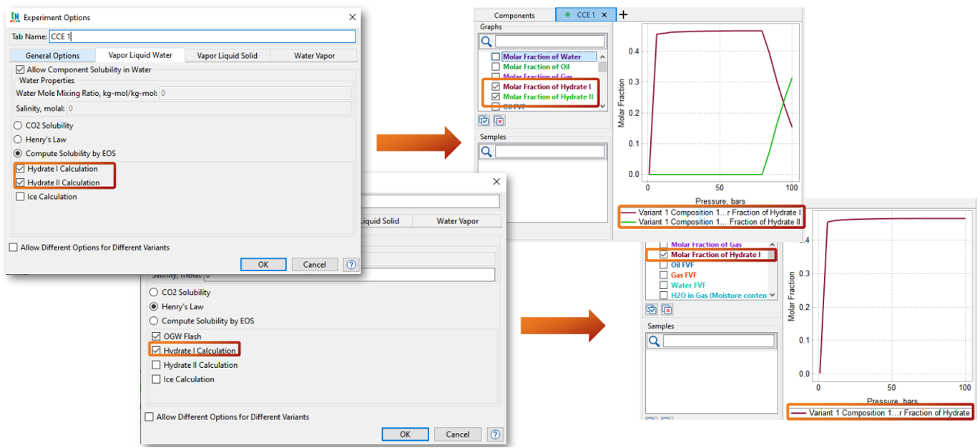Toggle Allow Different Options in Experiment Options dialog
This screenshot has width=980, height=448.
pyautogui.click(x=14, y=248)
